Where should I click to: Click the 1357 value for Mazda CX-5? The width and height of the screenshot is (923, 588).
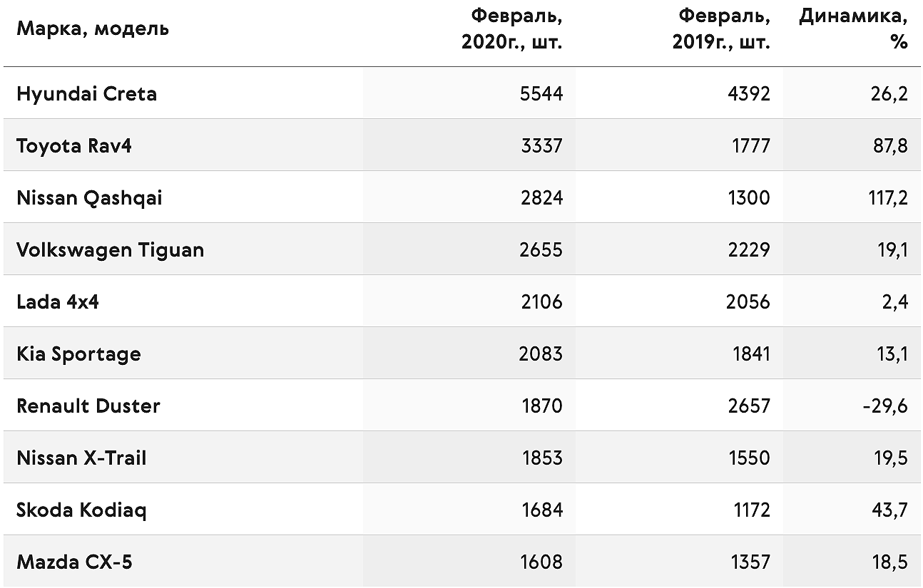(750, 562)
